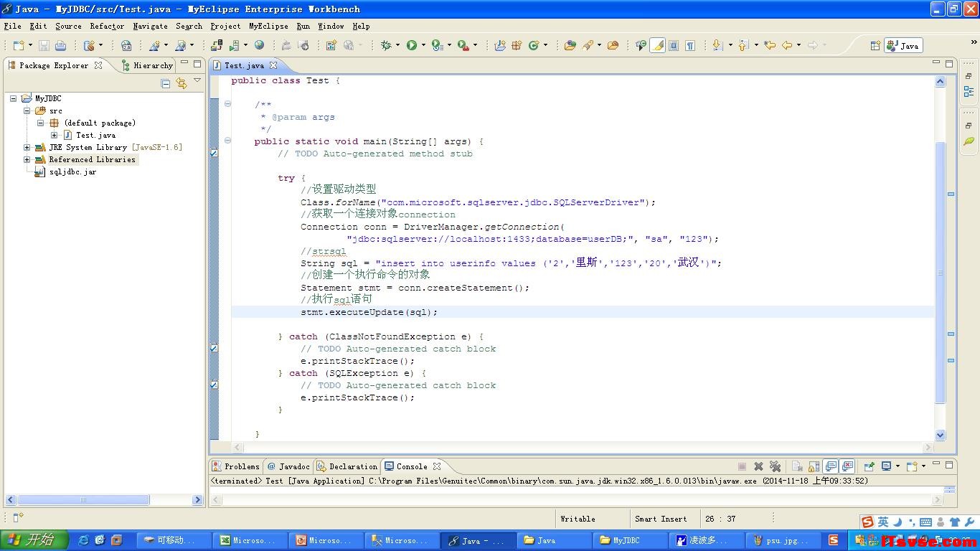Close the Test.java editor tab

point(273,65)
